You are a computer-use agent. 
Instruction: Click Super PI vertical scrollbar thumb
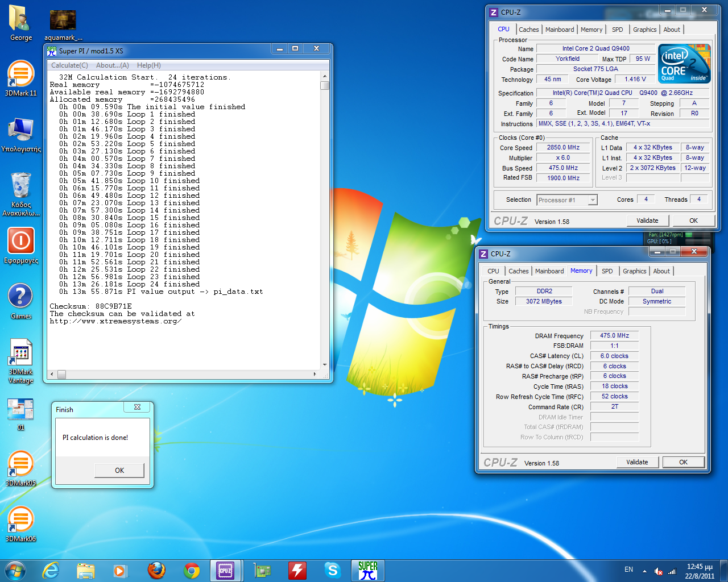(x=325, y=85)
